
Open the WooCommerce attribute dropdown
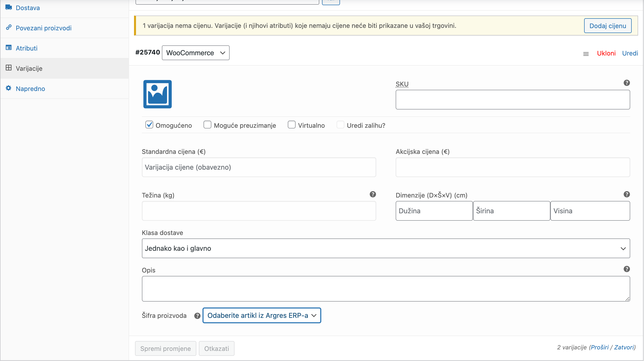[x=196, y=53]
